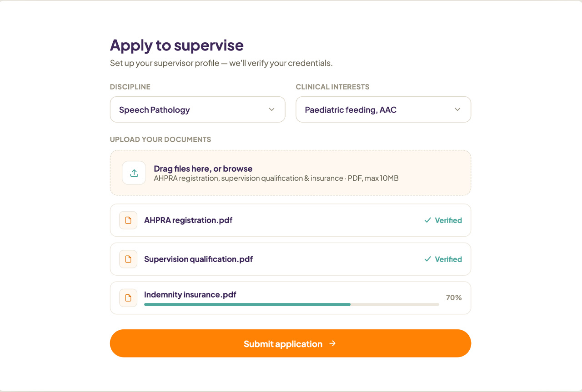Click the Indemnity insurance upload progress bar
This screenshot has height=392, width=582.
click(291, 304)
